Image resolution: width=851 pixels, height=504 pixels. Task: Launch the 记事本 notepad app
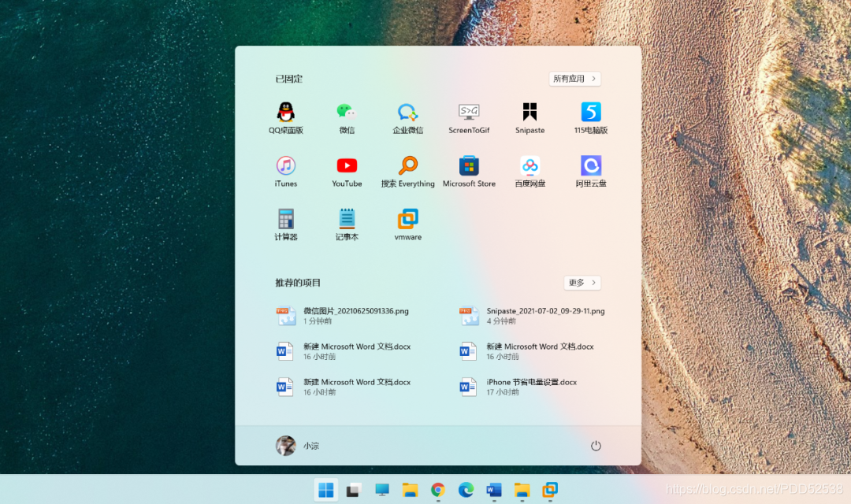pyautogui.click(x=347, y=224)
